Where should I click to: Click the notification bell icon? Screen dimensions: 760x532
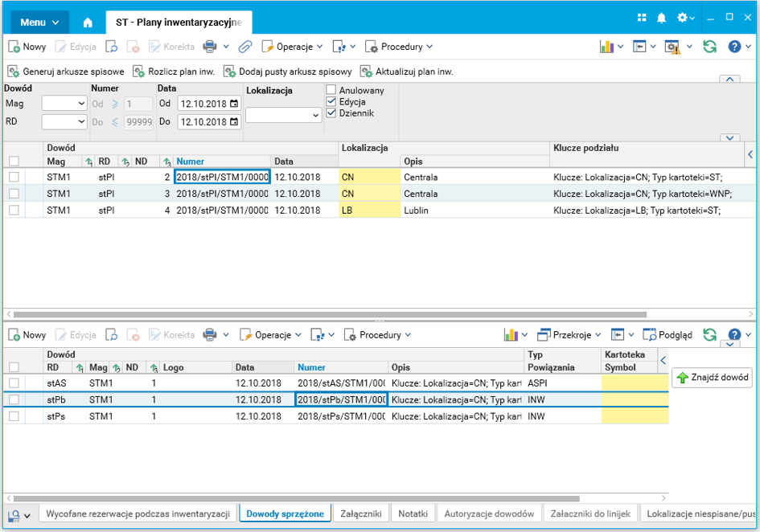[x=662, y=18]
